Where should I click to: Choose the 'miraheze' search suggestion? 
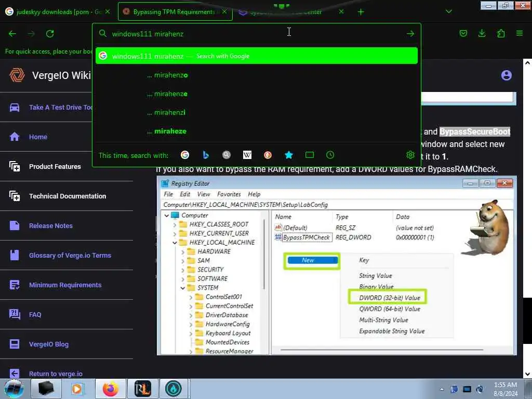point(257,131)
